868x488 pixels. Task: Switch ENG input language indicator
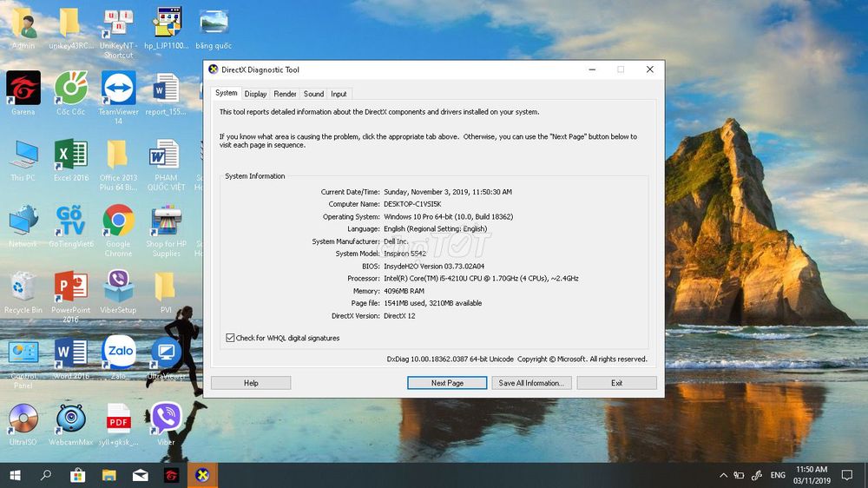click(x=778, y=475)
